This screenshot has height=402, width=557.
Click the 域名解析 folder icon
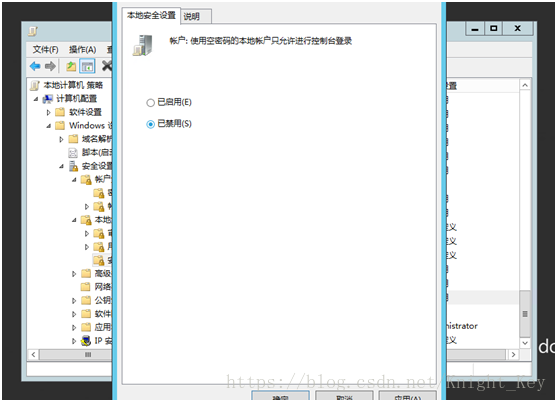tap(73, 139)
